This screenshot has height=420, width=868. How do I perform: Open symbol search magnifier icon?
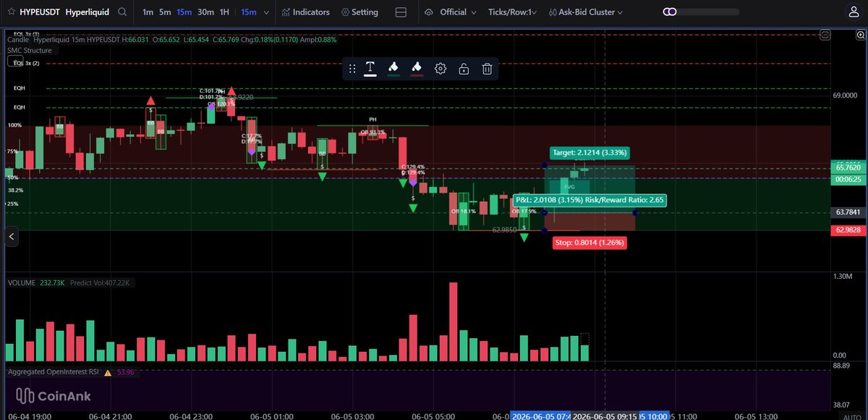(123, 12)
